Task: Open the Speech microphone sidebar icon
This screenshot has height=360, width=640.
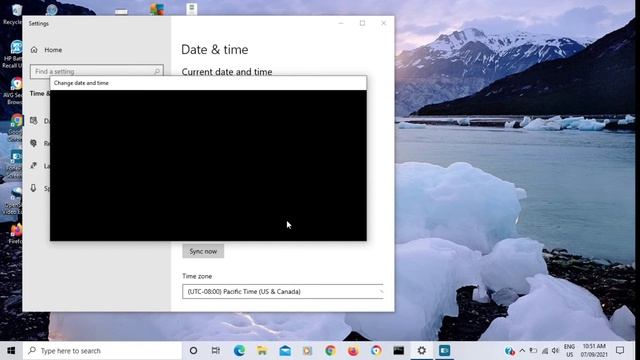Action: click(x=34, y=188)
